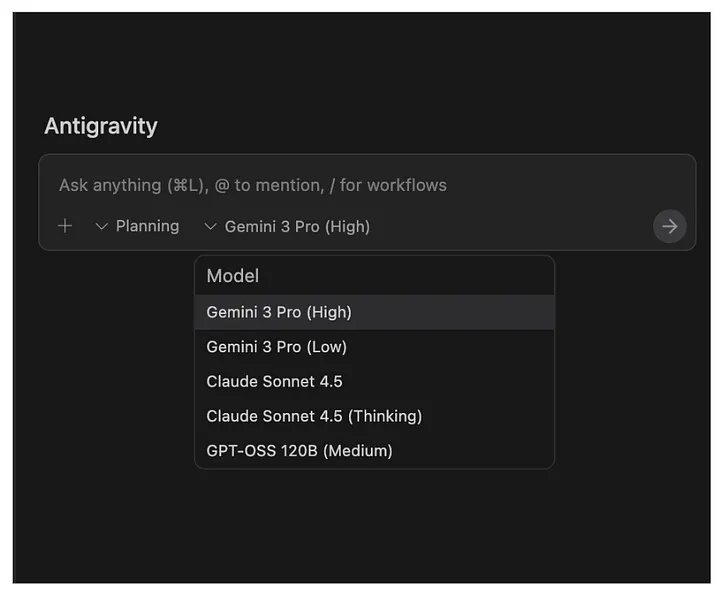720x597 pixels.
Task: Click the chevron icon beside Planning
Action: (x=101, y=227)
